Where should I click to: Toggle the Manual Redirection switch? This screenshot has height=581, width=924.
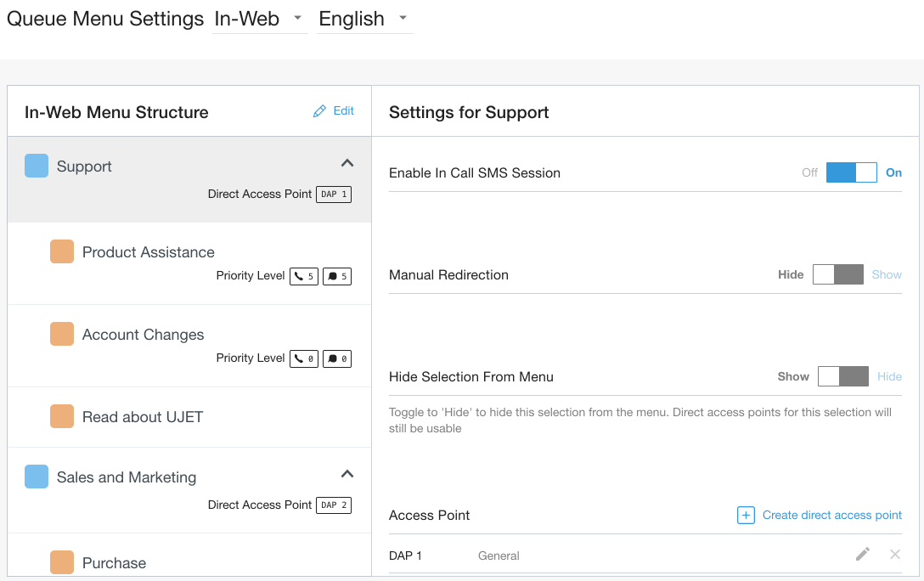pos(837,274)
